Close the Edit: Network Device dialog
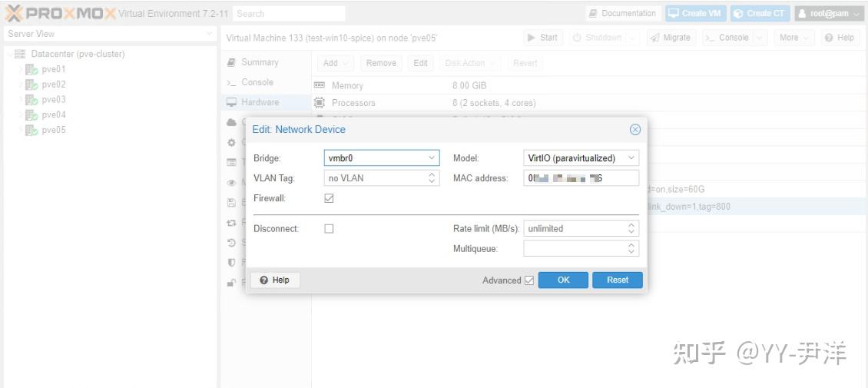Screen dimensions: 868x388 coord(635,130)
